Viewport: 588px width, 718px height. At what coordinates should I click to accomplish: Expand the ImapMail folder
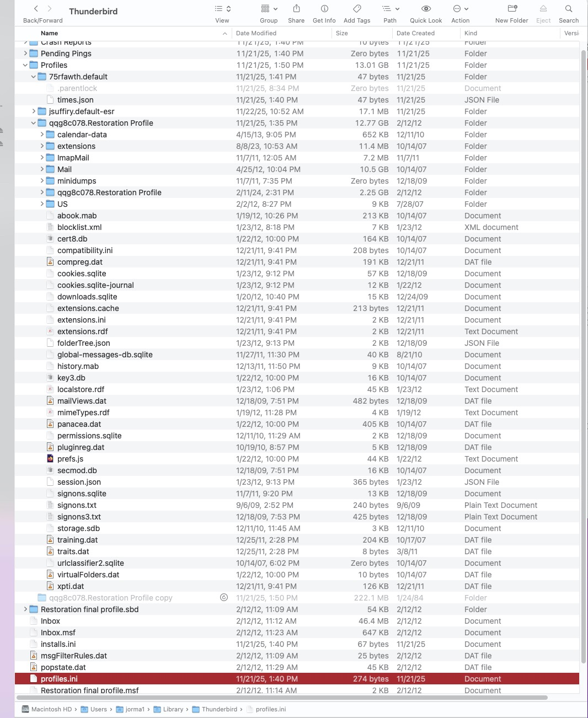point(42,158)
